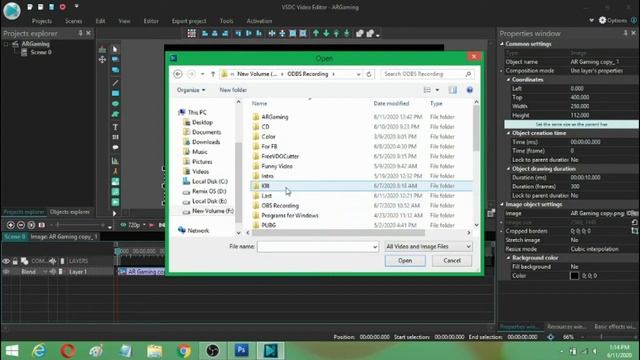Viewport: 640px width, 360px height.
Task: Select the animation figure tool icon
Action: pos(116,171)
